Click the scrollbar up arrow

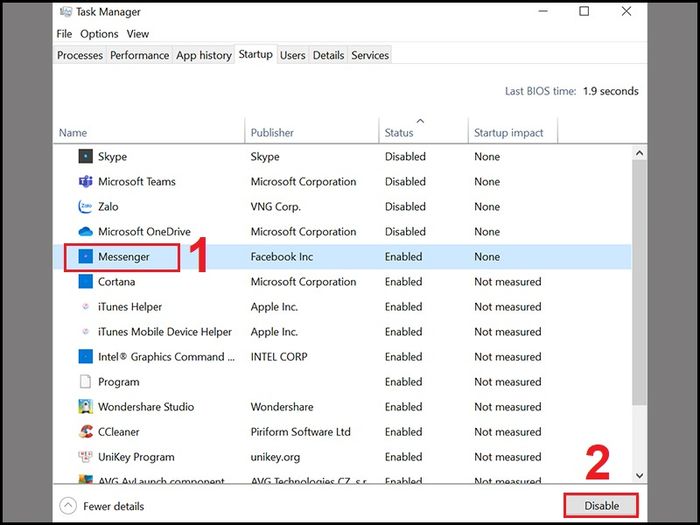coord(639,153)
